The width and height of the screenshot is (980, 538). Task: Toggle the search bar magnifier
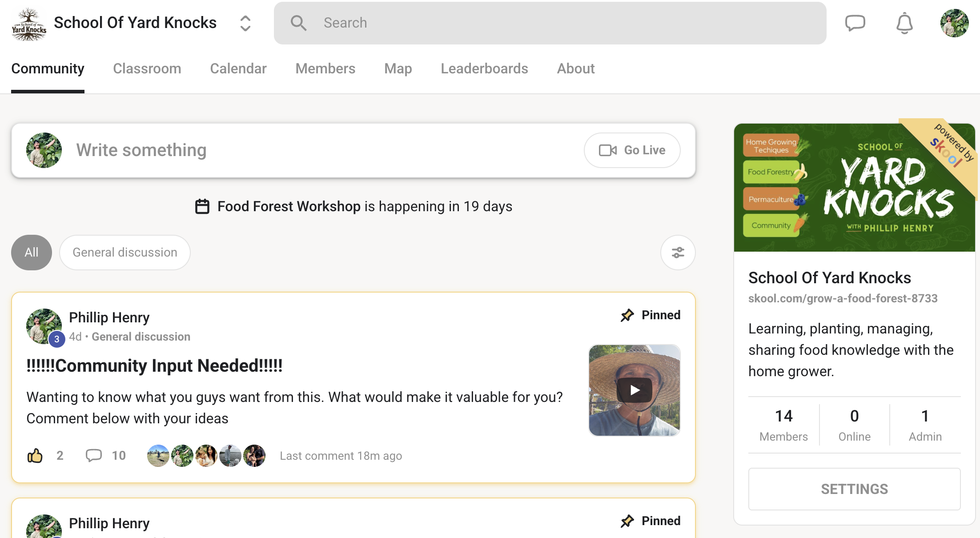tap(299, 22)
